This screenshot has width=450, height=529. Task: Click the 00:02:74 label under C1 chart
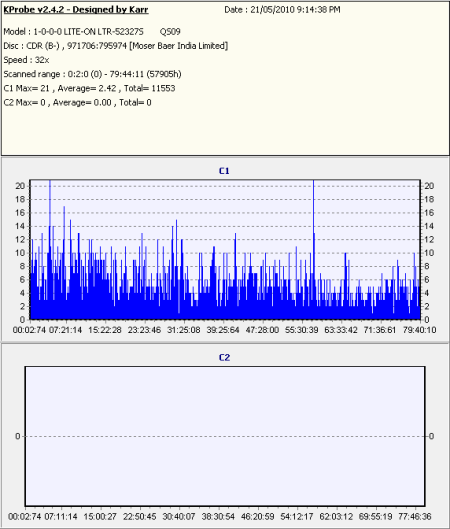(29, 330)
